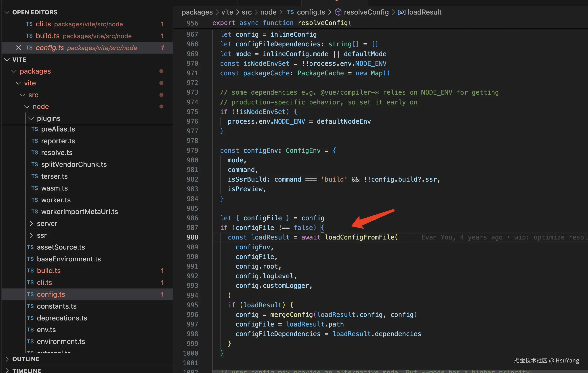Click TS icon next to environment.ts
The image size is (588, 373).
pyautogui.click(x=31, y=341)
